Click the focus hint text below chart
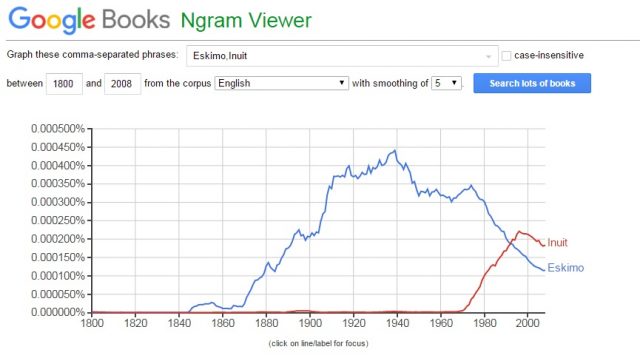Screen dimensions: 640x361 (x=318, y=343)
